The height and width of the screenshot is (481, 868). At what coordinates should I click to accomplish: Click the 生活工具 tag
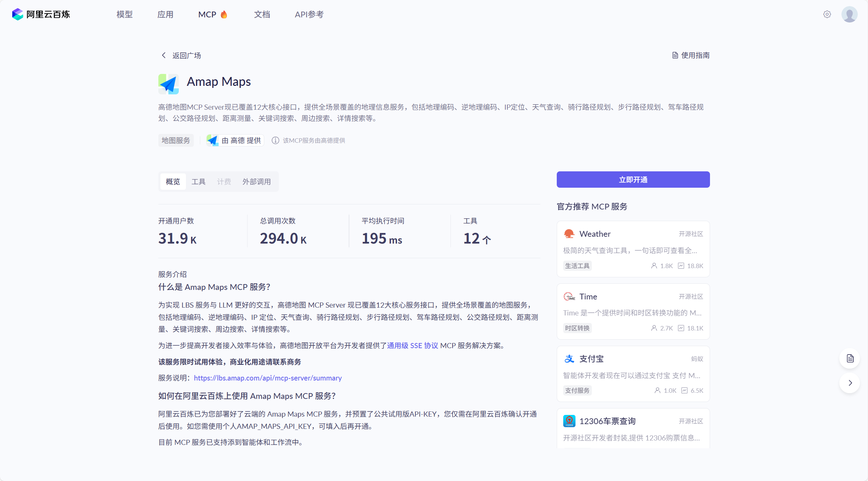pos(577,266)
